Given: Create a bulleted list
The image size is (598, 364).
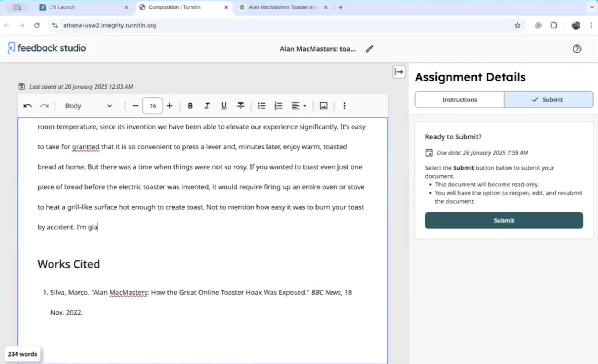Looking at the screenshot, I should click(x=261, y=106).
